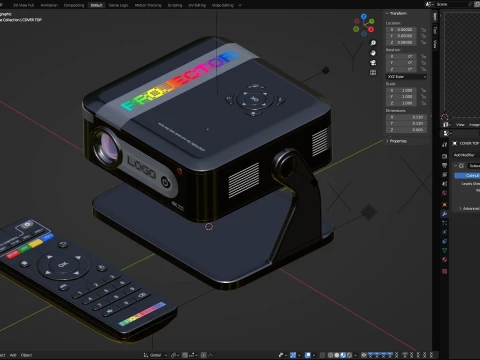Open the Render properties tab icon
This screenshot has height=360, width=480.
(x=444, y=156)
